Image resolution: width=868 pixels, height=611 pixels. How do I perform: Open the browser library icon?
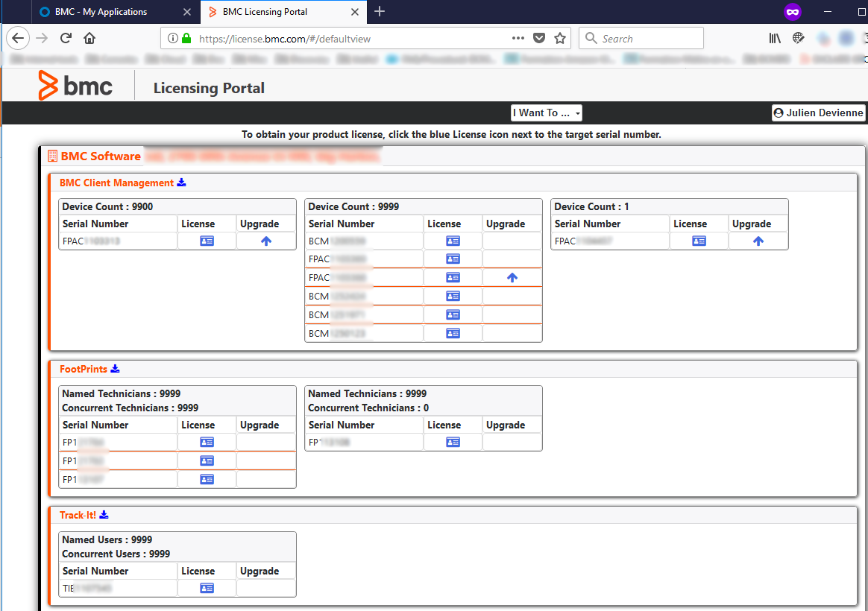(x=775, y=38)
